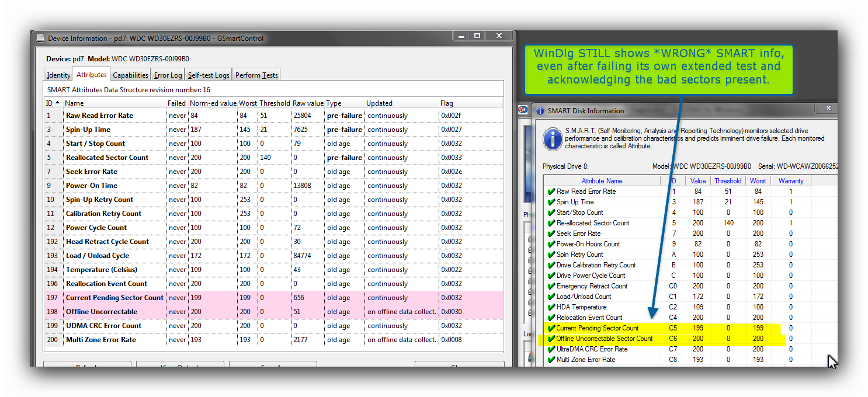Click the green check icon beside Power-On Hours Count
Viewport: 868px width, 397px height.
[551, 244]
